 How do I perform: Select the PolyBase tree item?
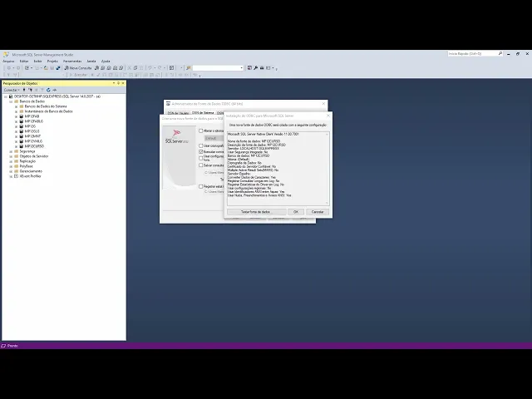pyautogui.click(x=26, y=166)
